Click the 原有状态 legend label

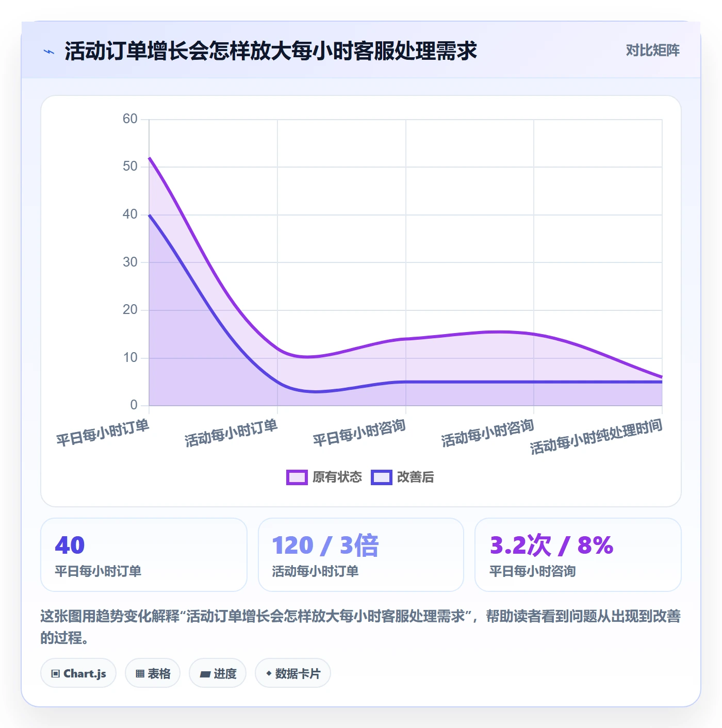(x=337, y=477)
